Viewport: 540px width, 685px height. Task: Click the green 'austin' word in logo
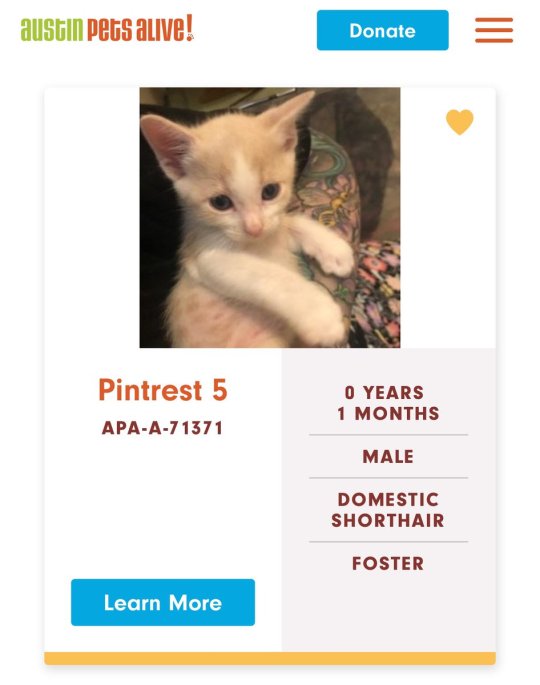coord(52,30)
